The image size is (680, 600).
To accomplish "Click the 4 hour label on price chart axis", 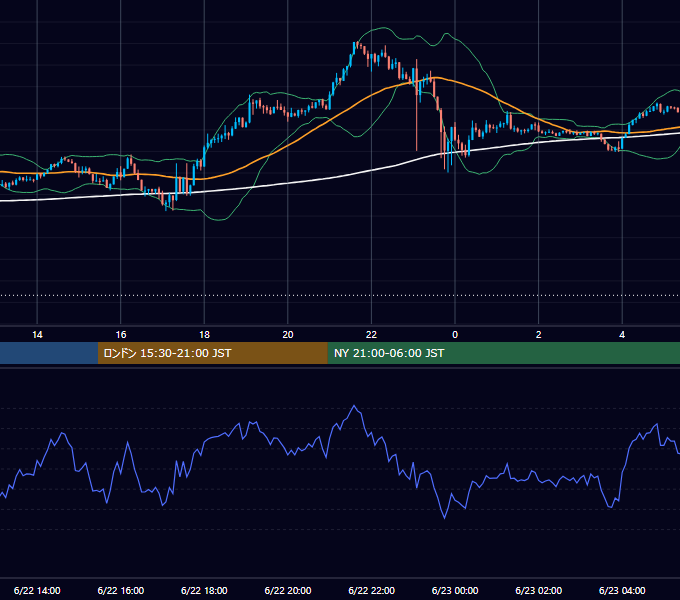I will click(622, 335).
